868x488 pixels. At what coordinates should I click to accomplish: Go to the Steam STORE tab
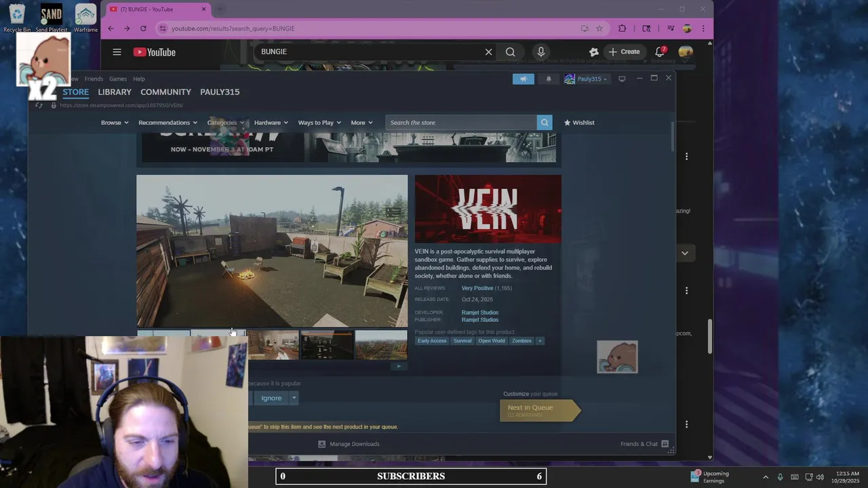point(75,91)
